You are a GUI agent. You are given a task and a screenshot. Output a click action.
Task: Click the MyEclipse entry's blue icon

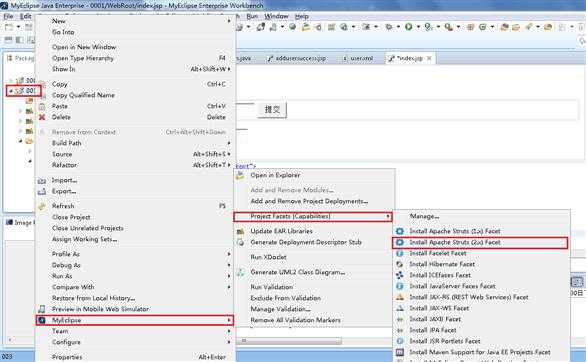pos(42,320)
